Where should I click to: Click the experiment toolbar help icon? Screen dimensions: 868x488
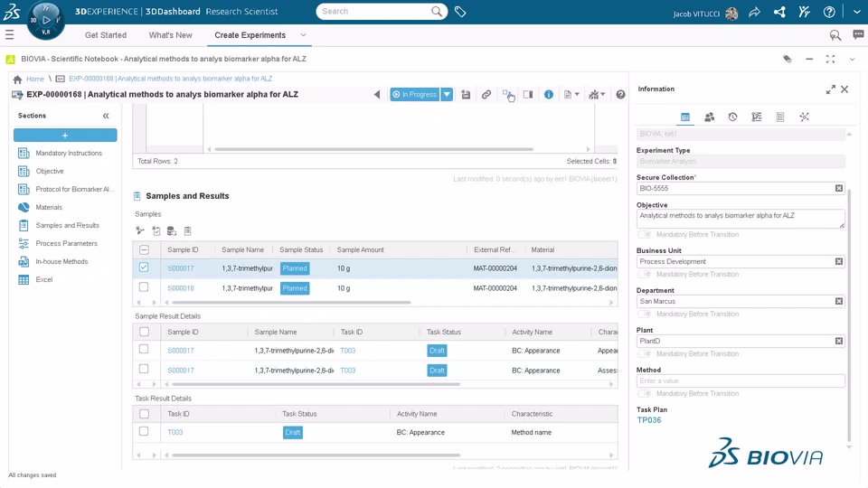click(x=620, y=95)
